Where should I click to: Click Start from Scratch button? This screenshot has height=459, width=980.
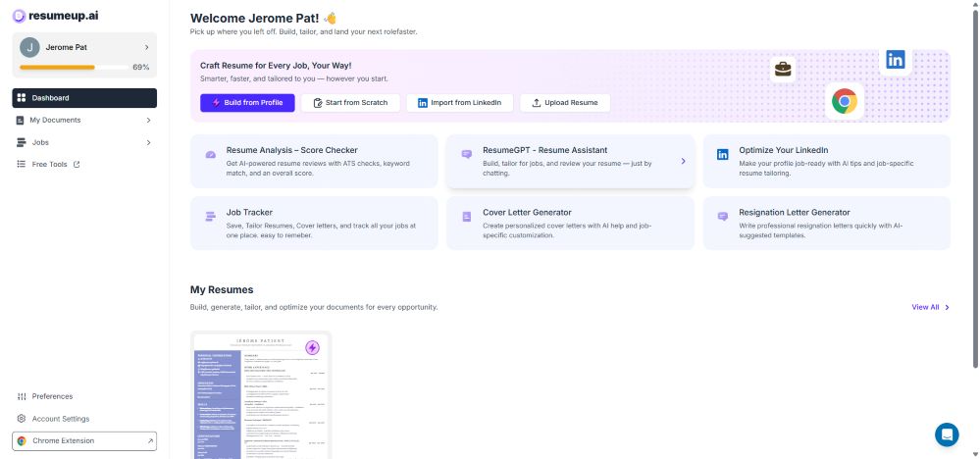point(350,102)
